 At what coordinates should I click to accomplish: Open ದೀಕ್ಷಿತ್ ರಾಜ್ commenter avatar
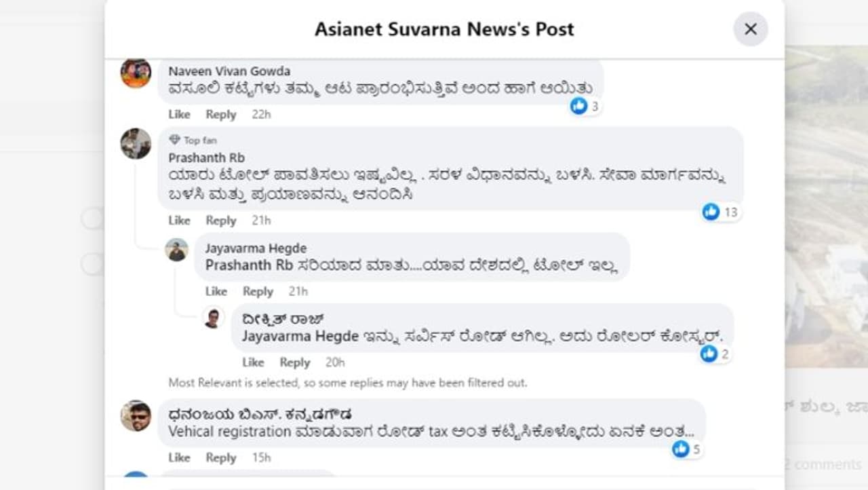(214, 318)
